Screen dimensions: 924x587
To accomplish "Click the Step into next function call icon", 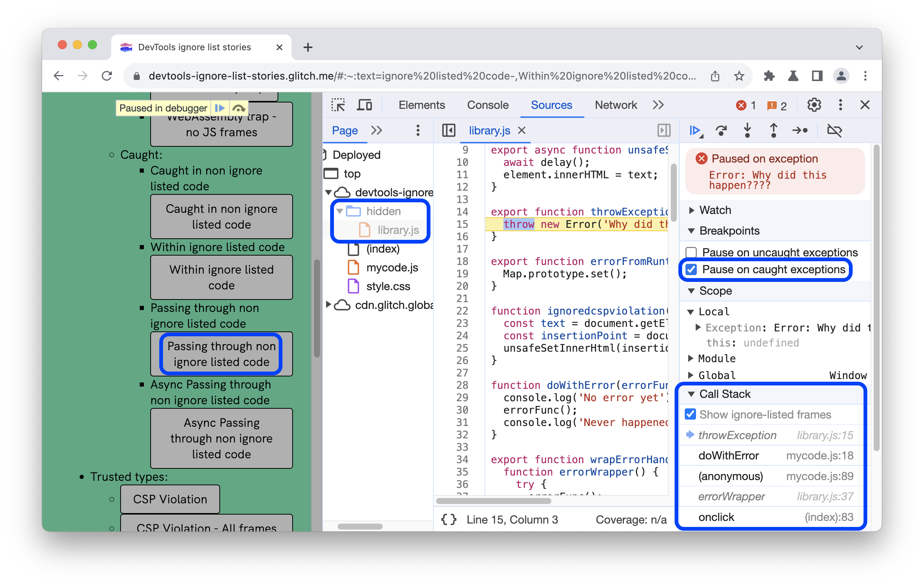I will [x=749, y=131].
